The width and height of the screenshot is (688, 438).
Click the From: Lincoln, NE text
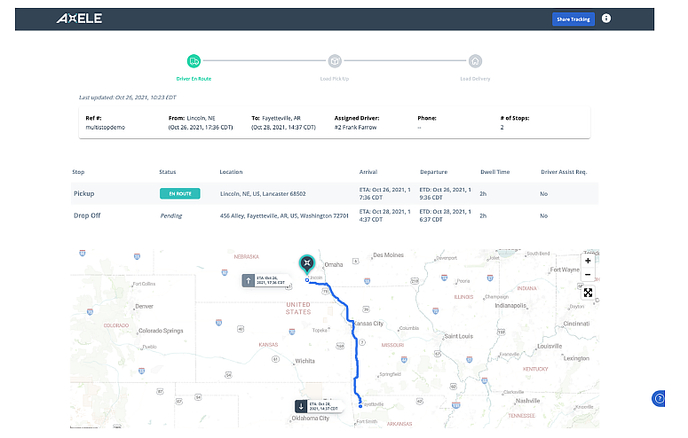pyautogui.click(x=192, y=118)
